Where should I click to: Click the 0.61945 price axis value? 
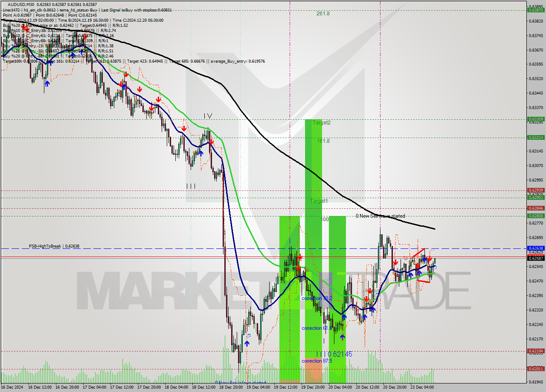tap(536, 382)
